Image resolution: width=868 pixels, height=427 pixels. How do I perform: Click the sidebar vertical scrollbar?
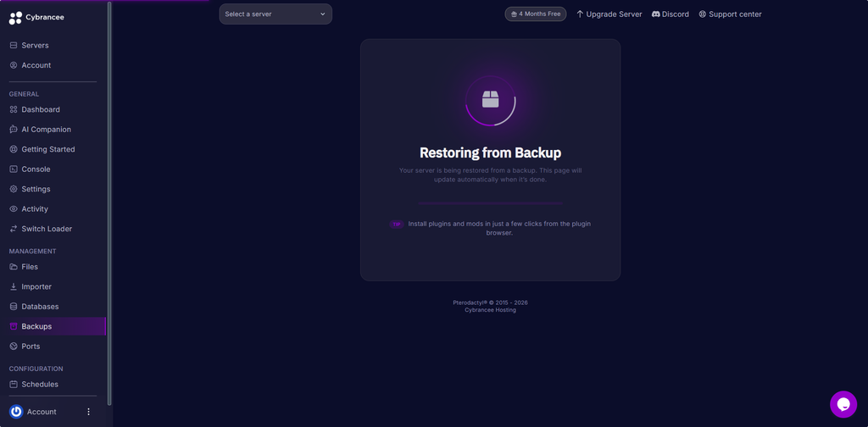[109, 203]
